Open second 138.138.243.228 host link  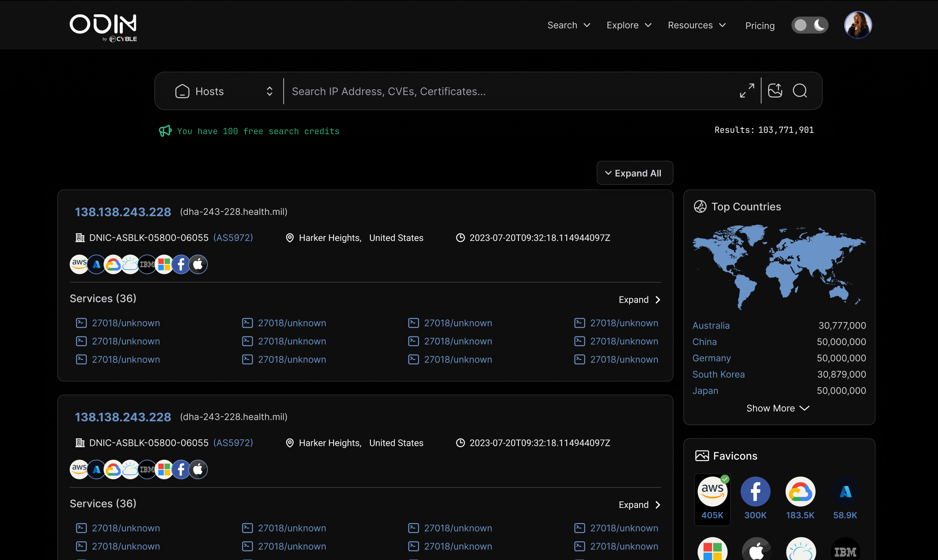click(123, 417)
